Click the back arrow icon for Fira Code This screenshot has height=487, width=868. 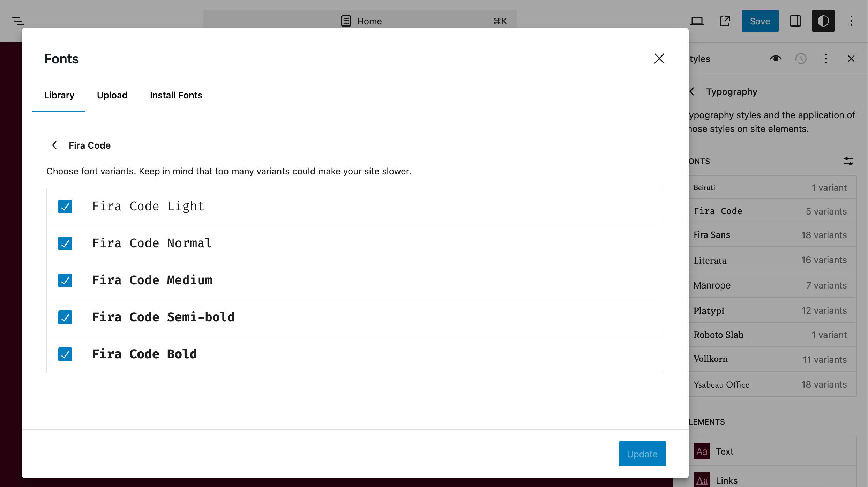54,145
